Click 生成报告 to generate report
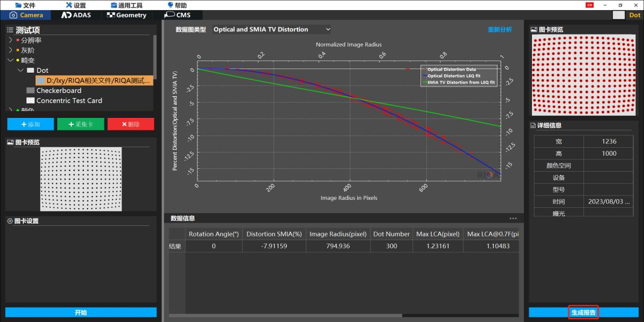The height and width of the screenshot is (322, 644). (x=583, y=312)
